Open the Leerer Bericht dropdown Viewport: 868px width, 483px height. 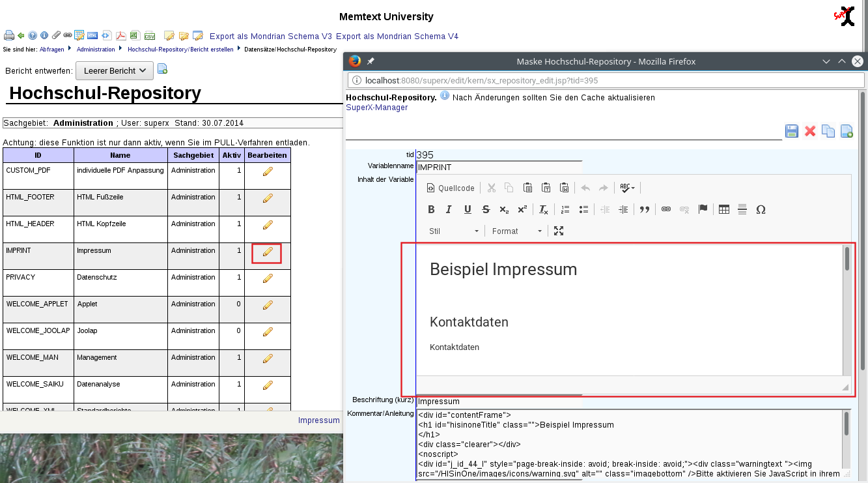click(115, 70)
